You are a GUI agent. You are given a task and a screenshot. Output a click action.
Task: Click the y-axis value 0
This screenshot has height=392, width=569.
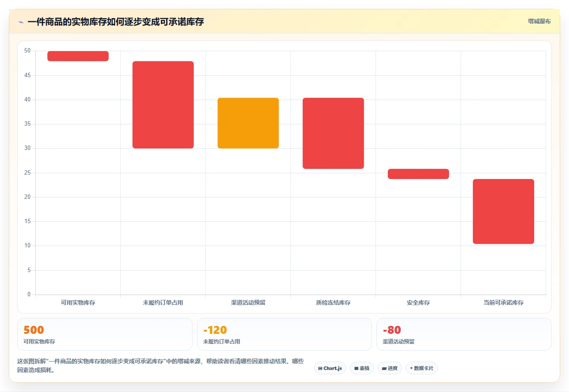coord(29,295)
